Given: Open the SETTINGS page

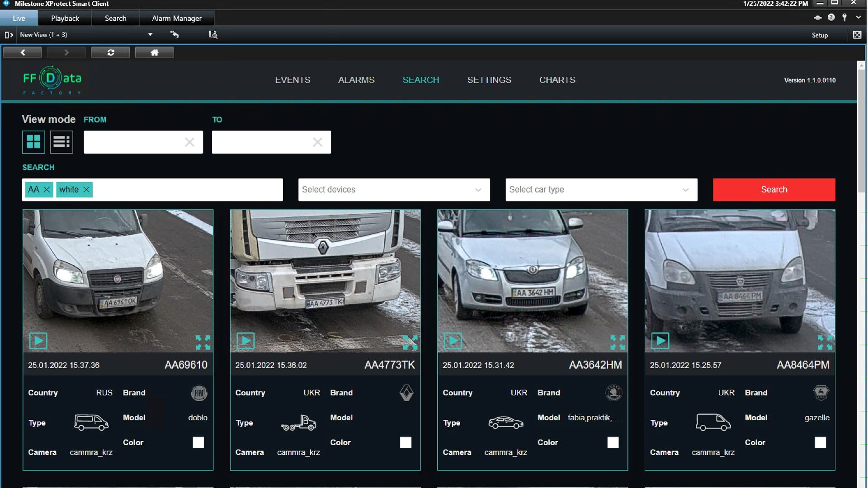Looking at the screenshot, I should click(489, 80).
